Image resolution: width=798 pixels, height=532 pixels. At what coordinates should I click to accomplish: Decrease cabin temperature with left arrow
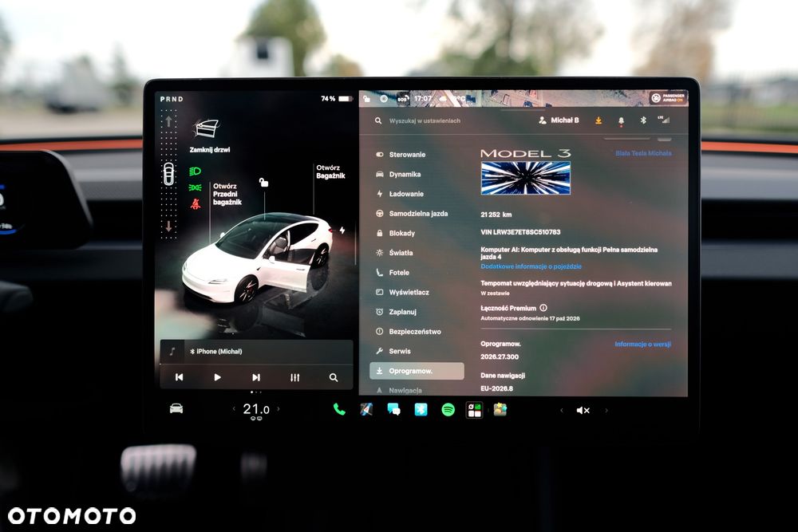pyautogui.click(x=234, y=409)
